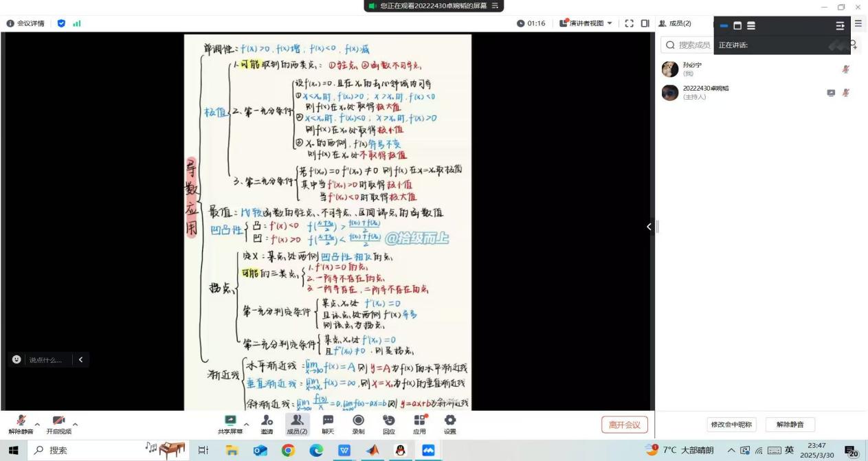This screenshot has width=868, height=461.
Task: Click the red 离开会议 leave button
Action: coord(624,425)
